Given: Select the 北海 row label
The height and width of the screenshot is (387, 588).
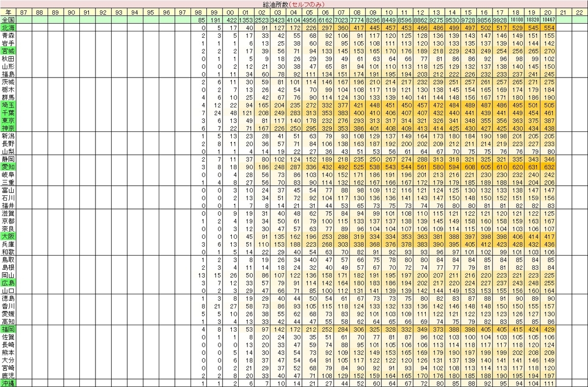Looking at the screenshot, I should coord(8,28).
